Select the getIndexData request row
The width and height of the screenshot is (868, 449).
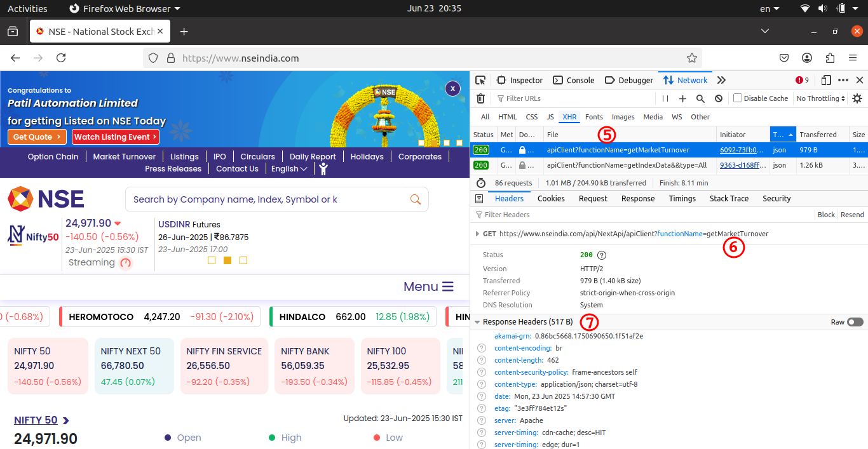click(x=669, y=165)
